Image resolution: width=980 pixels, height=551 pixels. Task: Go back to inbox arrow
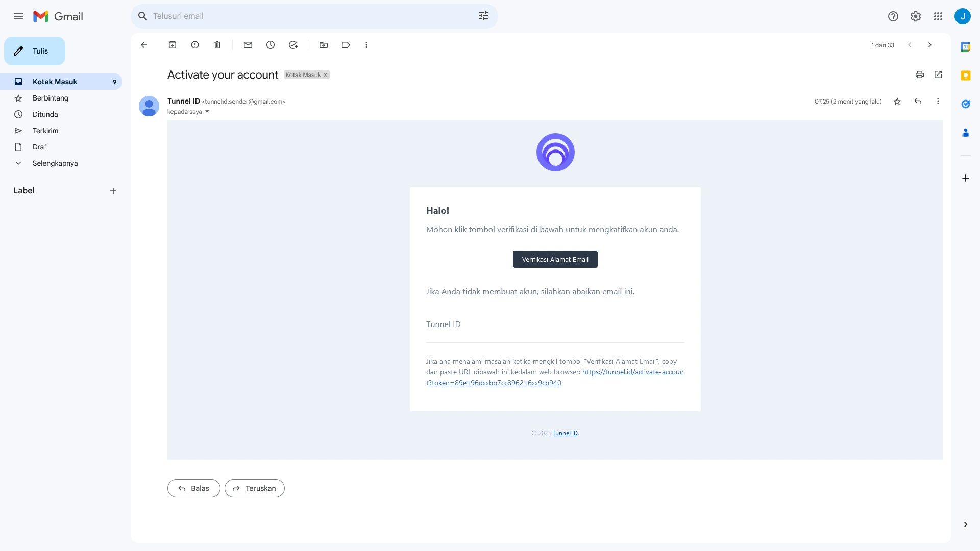pyautogui.click(x=144, y=45)
